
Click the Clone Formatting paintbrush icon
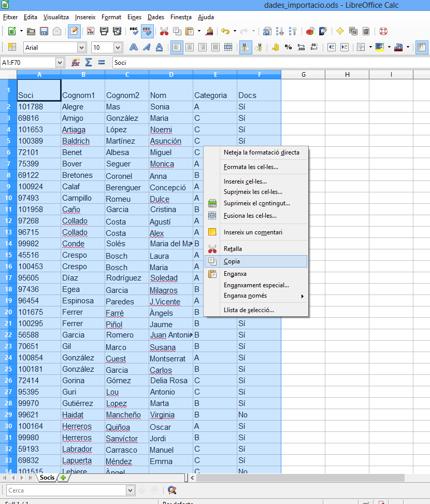pyautogui.click(x=210, y=31)
